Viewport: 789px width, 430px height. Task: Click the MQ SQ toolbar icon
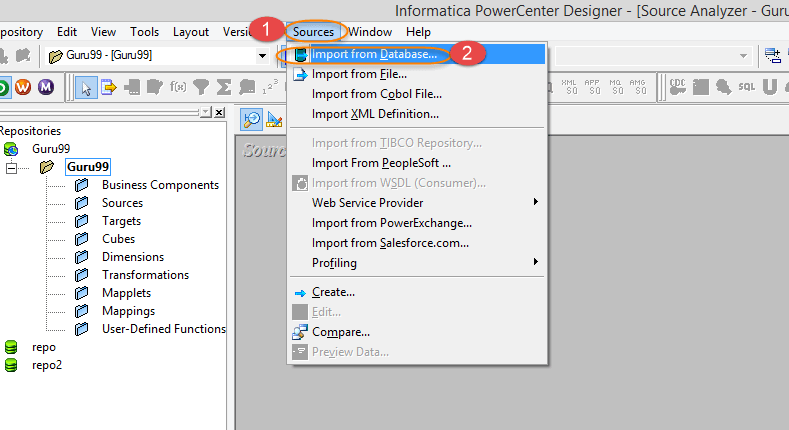click(615, 87)
